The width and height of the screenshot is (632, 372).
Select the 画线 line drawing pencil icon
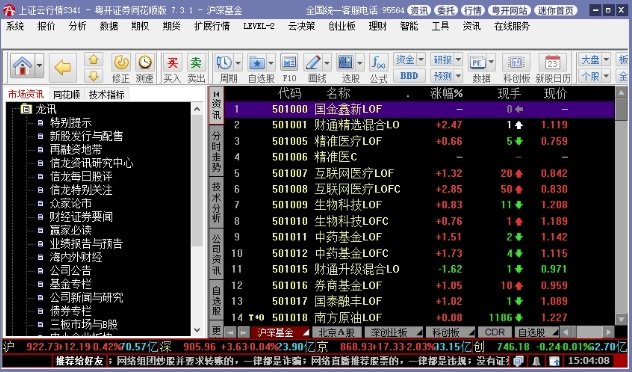[x=313, y=63]
